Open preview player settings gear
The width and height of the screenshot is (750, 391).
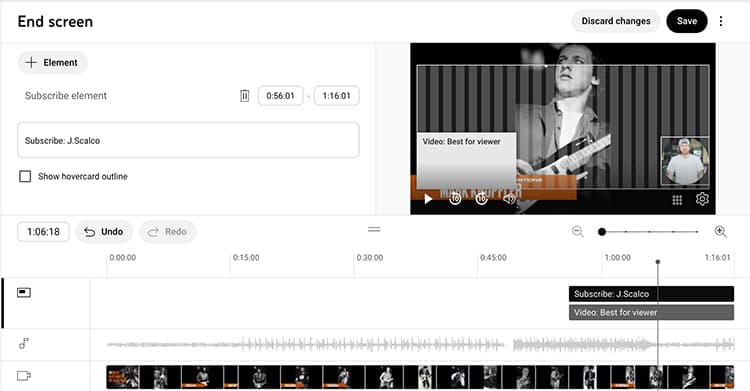[702, 199]
